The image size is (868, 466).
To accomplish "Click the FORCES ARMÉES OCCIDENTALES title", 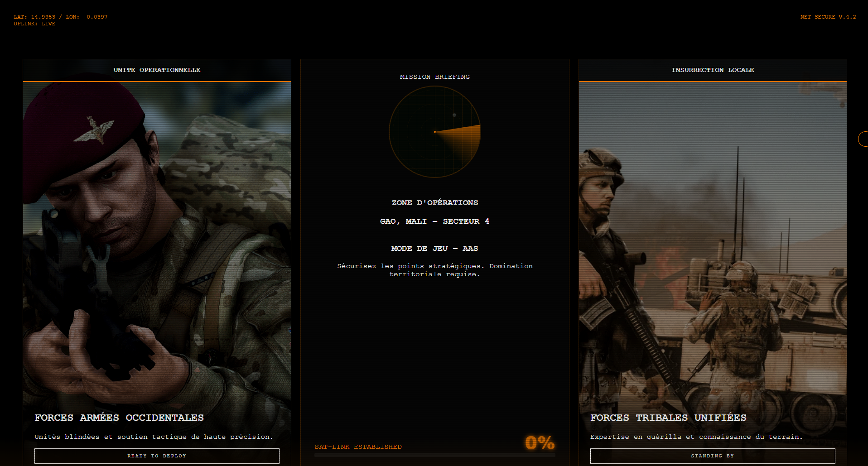I will pos(119,418).
